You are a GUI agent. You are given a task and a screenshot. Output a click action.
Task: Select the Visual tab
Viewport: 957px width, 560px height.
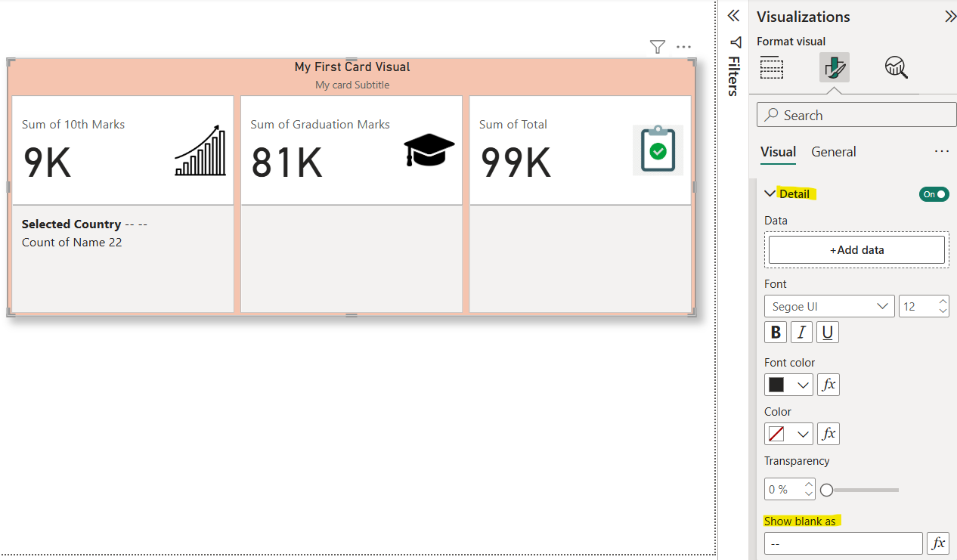click(778, 152)
